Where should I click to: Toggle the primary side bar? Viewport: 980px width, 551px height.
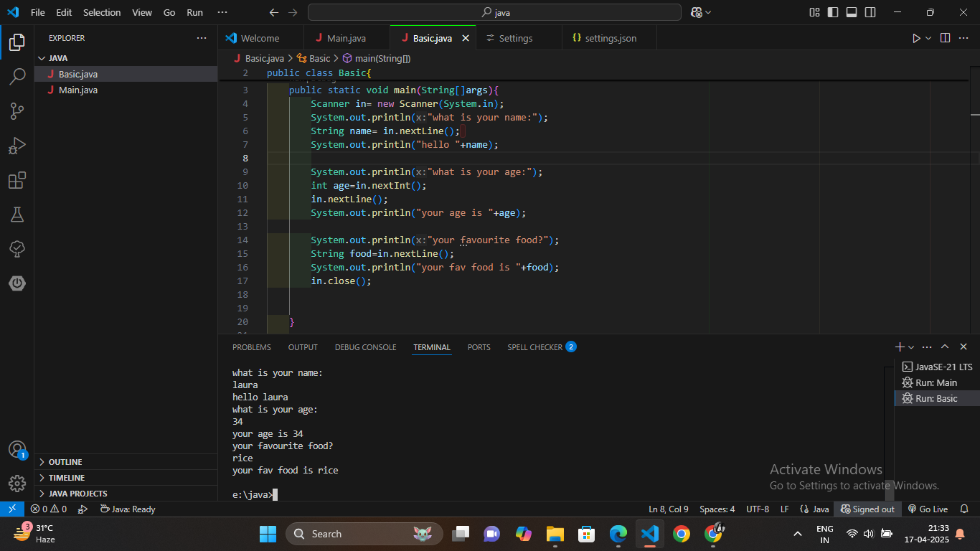point(833,12)
